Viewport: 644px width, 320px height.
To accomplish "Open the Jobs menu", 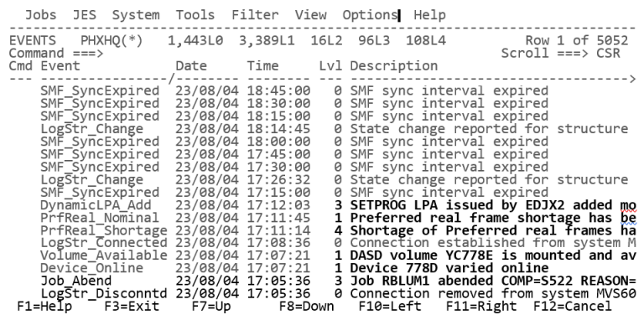I will coord(40,15).
